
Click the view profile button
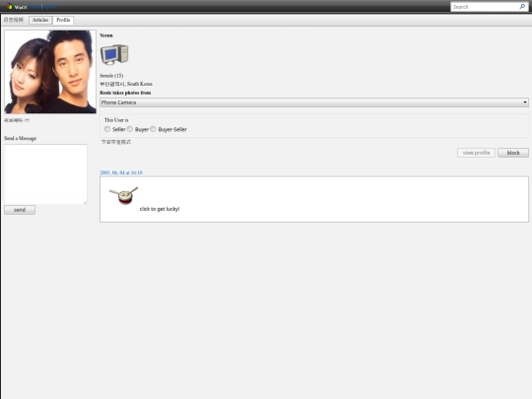click(x=476, y=153)
